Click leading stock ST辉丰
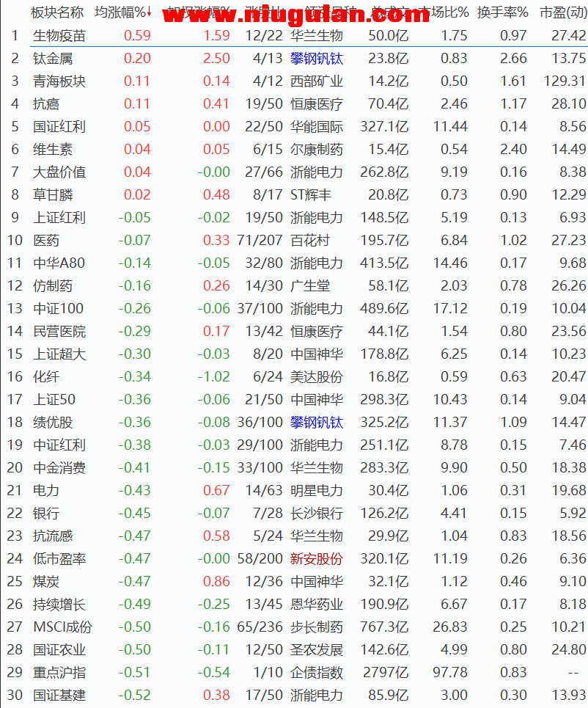588x708 pixels. (310, 194)
